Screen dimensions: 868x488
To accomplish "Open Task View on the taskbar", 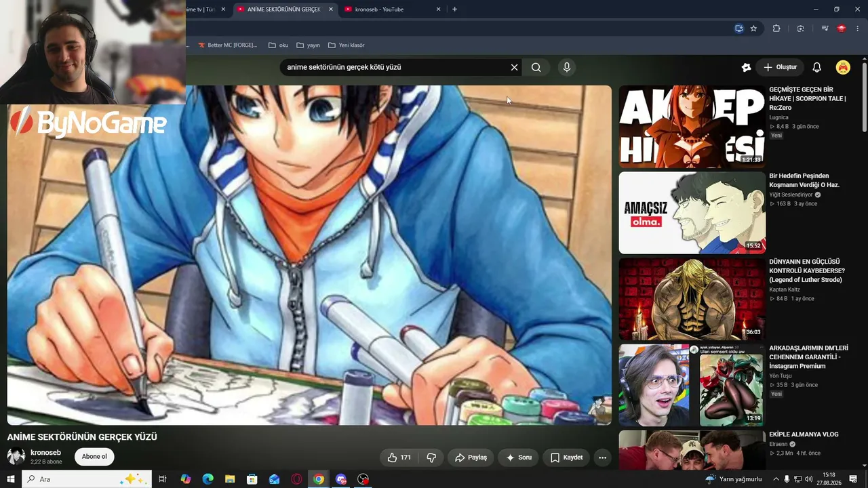I will (163, 479).
